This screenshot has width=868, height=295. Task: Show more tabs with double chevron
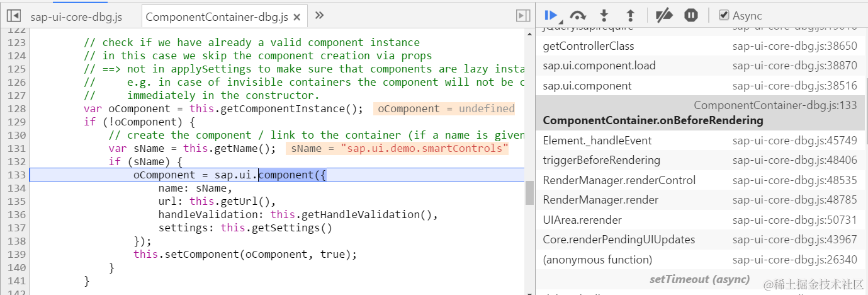(x=319, y=15)
